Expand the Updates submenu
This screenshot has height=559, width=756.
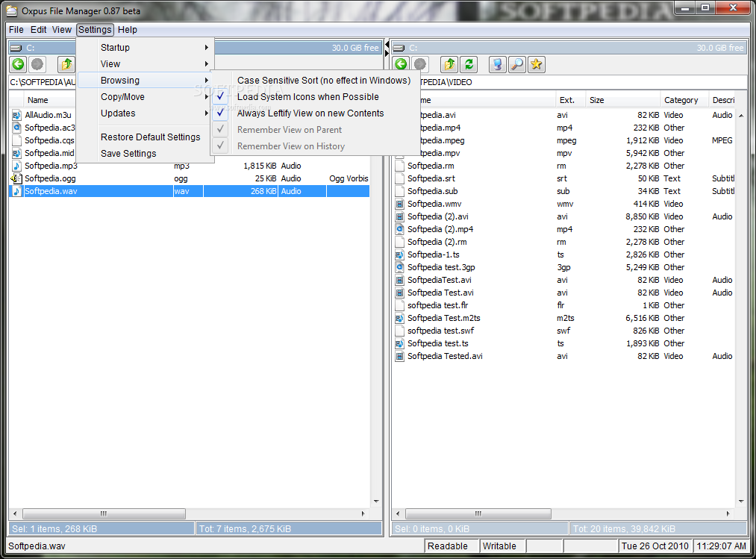[145, 113]
